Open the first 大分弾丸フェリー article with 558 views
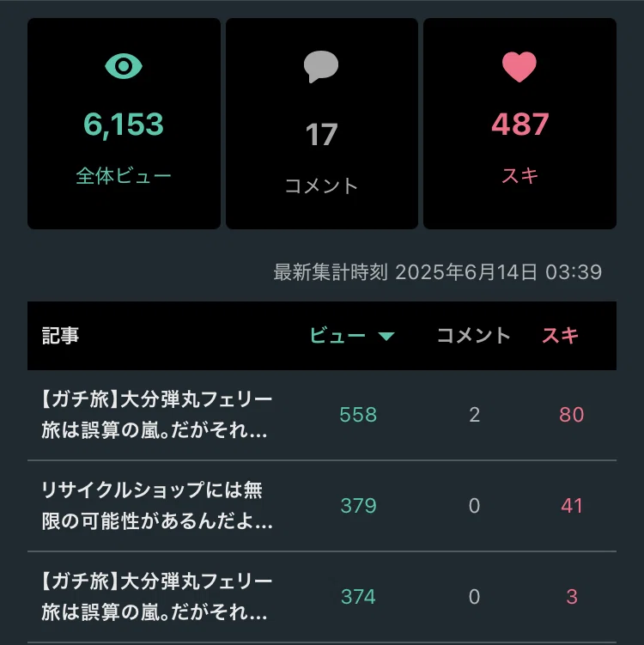This screenshot has width=644, height=645. (156, 415)
